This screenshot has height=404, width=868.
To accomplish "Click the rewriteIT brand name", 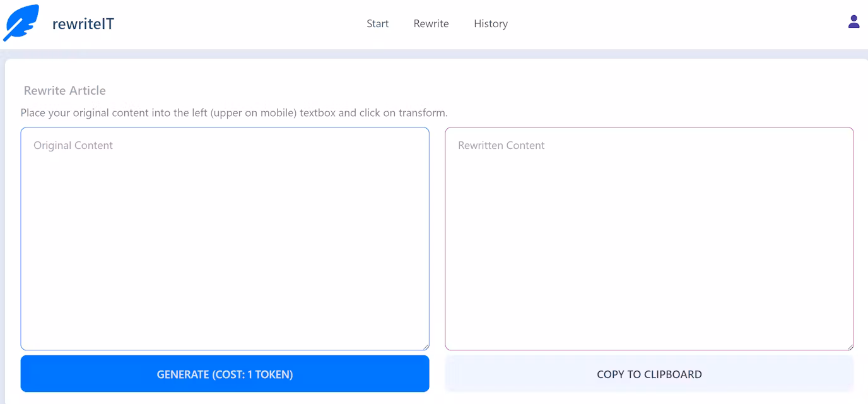I will (83, 23).
